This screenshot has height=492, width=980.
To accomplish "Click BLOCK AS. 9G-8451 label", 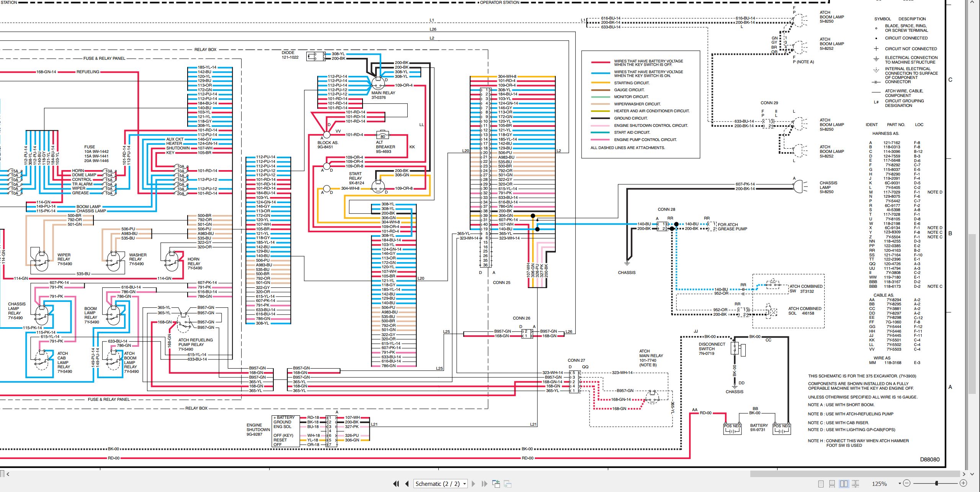I will coord(328,144).
